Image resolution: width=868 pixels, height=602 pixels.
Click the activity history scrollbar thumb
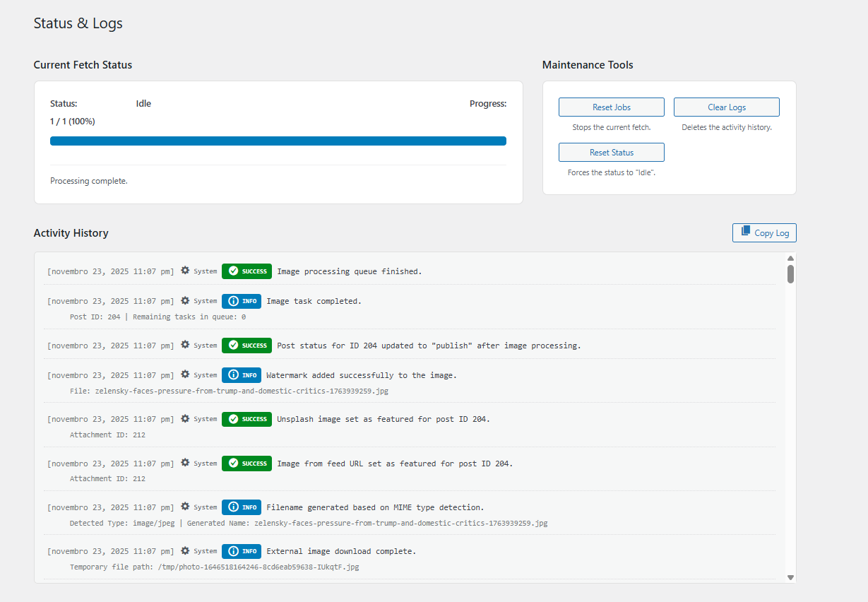(x=790, y=274)
